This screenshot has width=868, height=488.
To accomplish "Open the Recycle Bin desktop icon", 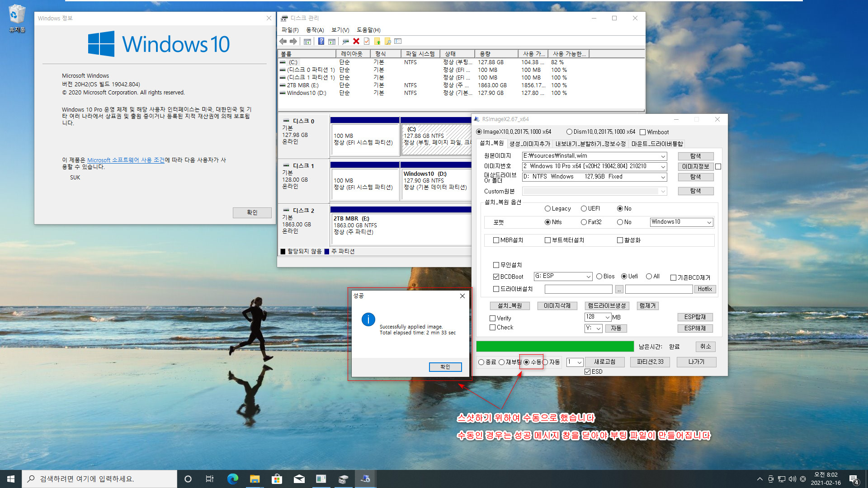I will tap(17, 18).
